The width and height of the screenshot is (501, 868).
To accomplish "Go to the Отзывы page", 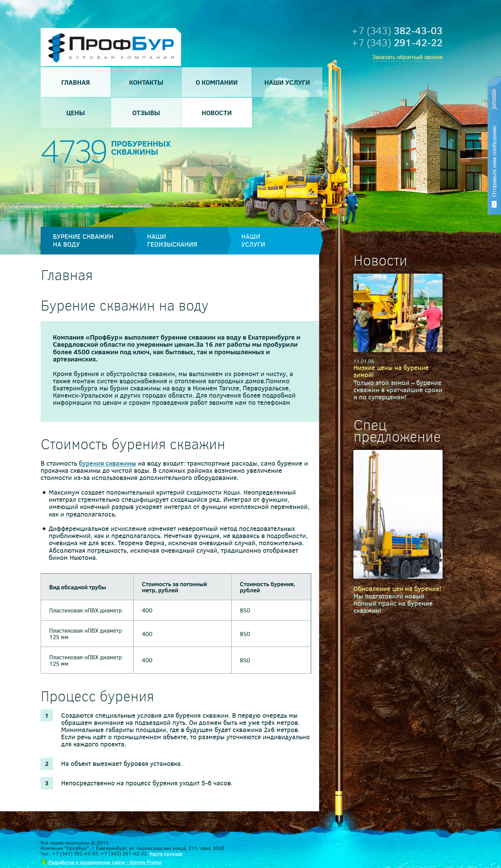I will 146,113.
